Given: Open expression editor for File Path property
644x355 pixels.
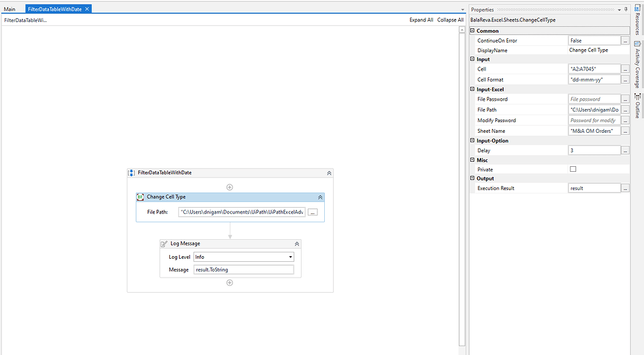Looking at the screenshot, I should 625,110.
